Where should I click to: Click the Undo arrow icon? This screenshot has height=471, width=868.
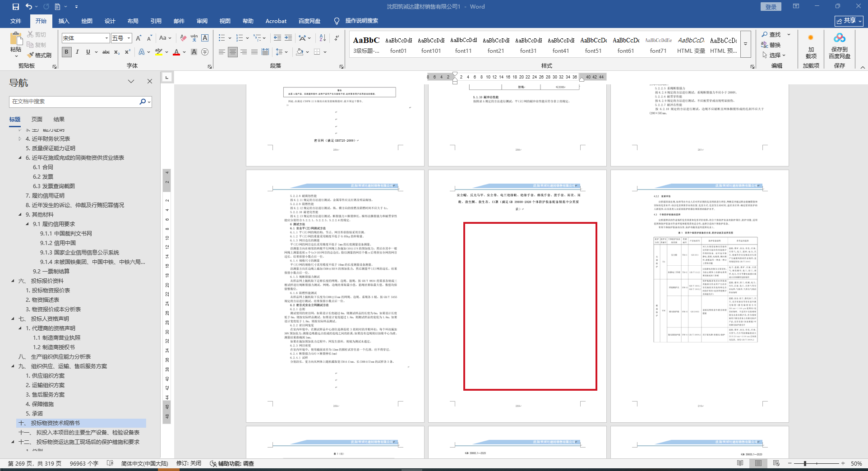tap(29, 7)
